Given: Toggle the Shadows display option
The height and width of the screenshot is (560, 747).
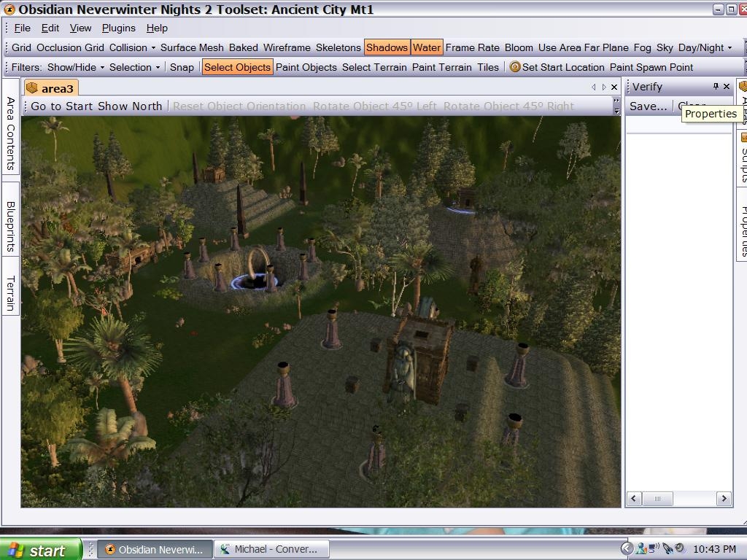Looking at the screenshot, I should (x=387, y=47).
